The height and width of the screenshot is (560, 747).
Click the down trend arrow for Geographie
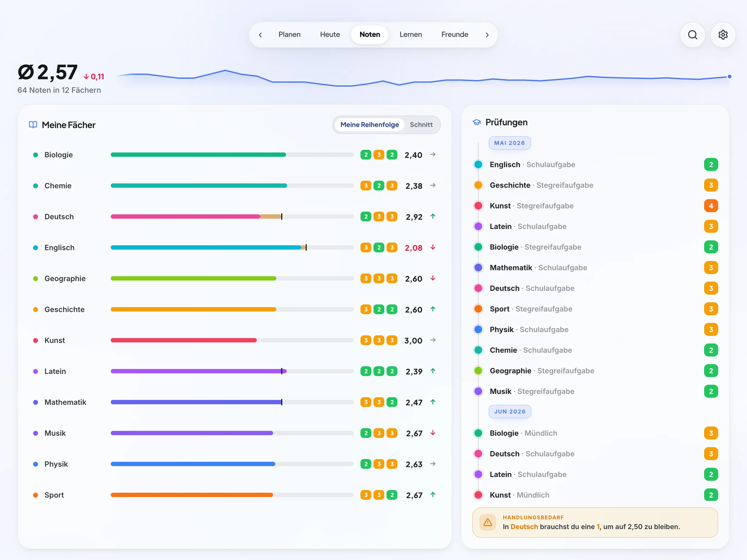pyautogui.click(x=433, y=278)
